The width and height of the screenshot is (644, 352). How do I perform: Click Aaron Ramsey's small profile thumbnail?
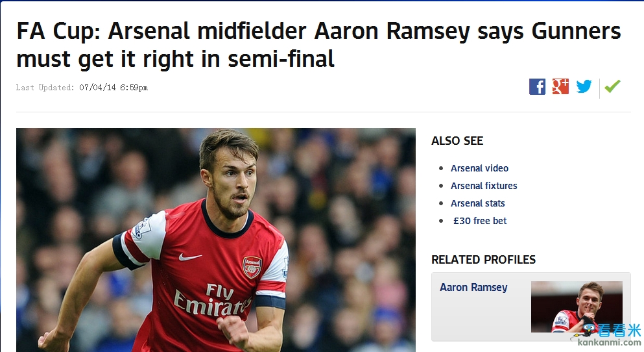tap(576, 307)
